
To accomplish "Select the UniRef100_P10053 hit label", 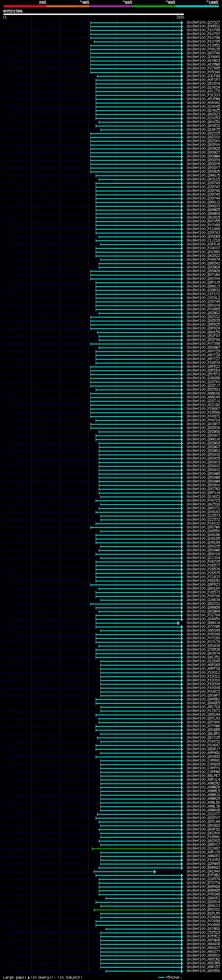I will coord(203,860).
